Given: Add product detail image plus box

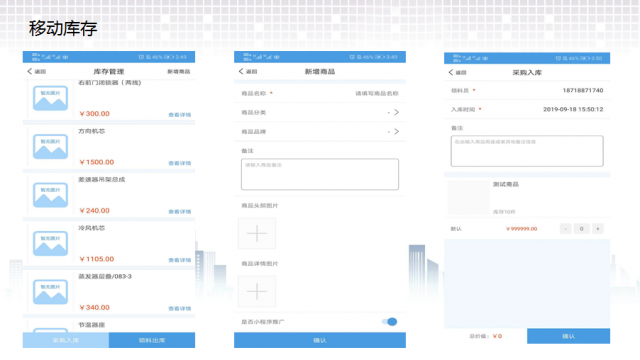Looking at the screenshot, I should coord(257,291).
